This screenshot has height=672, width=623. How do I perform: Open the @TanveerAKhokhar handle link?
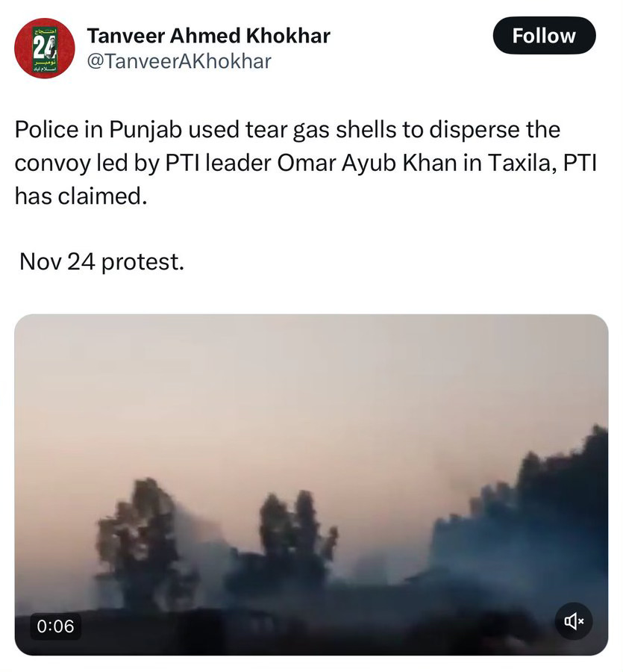pyautogui.click(x=179, y=62)
